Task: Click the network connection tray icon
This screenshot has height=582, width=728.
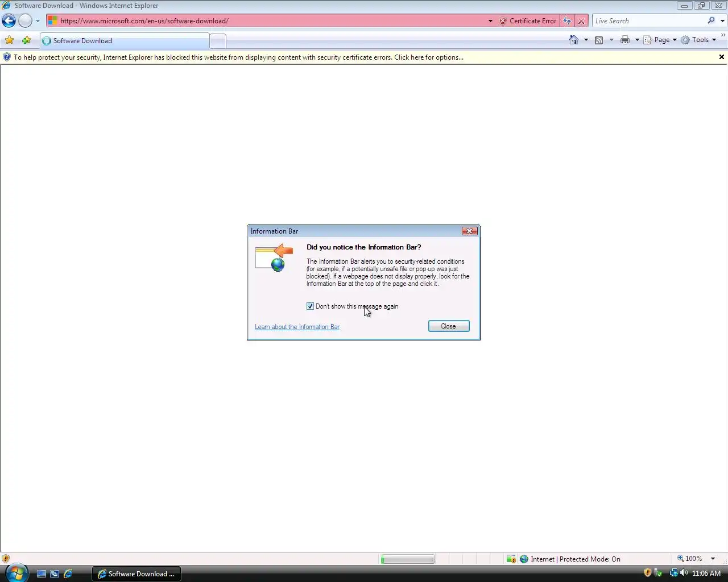Action: click(x=673, y=573)
